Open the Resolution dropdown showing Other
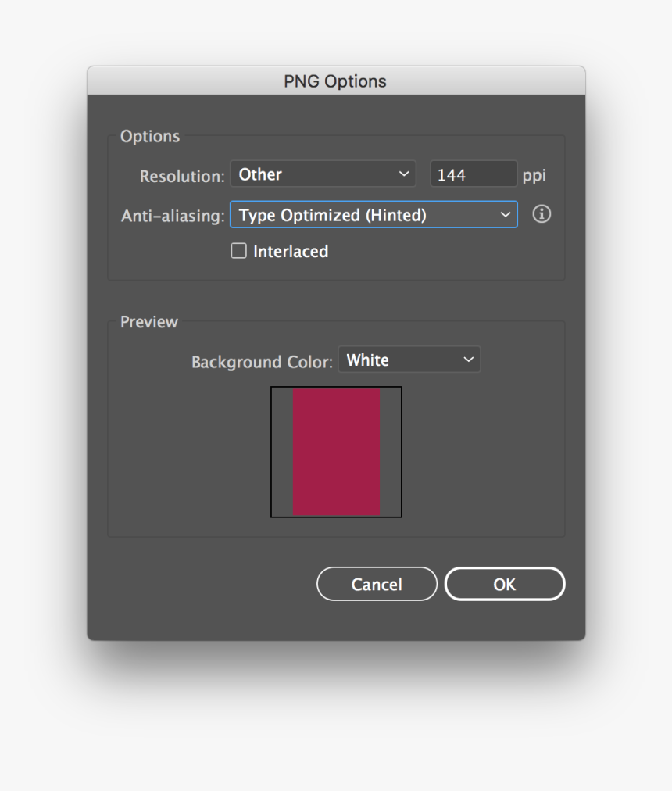This screenshot has width=672, height=791. [x=323, y=174]
